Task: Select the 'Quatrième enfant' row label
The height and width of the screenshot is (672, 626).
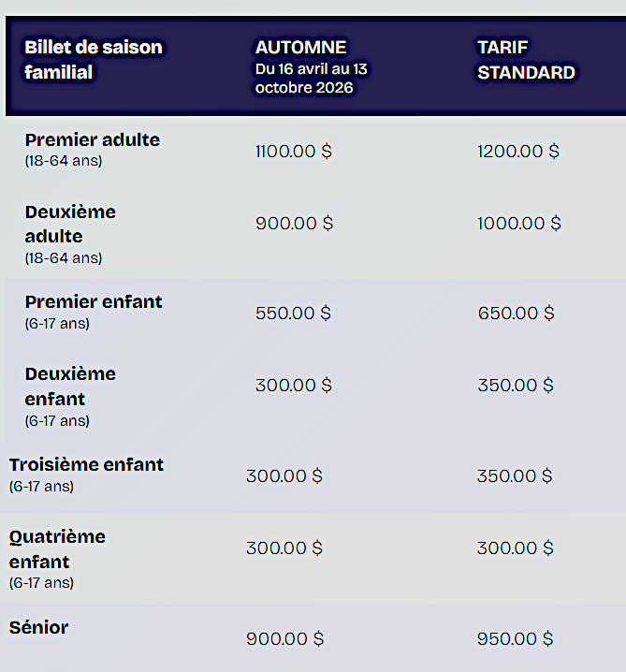Action: pyautogui.click(x=57, y=549)
